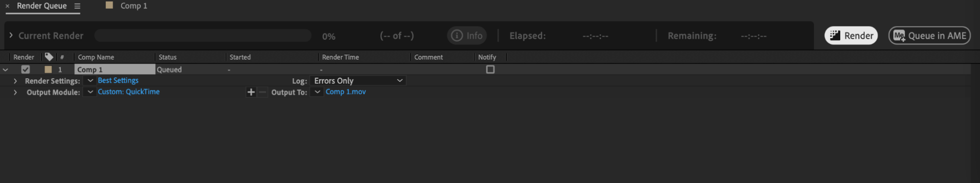Image resolution: width=980 pixels, height=183 pixels.
Task: Click Comp 1 row label color swatch
Action: 48,69
